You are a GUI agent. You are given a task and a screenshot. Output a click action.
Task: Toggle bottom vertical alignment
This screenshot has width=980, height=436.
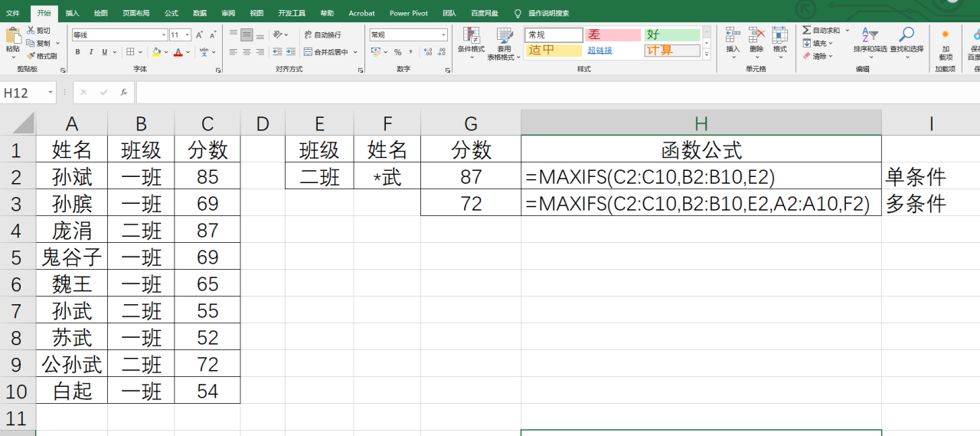coord(260,35)
